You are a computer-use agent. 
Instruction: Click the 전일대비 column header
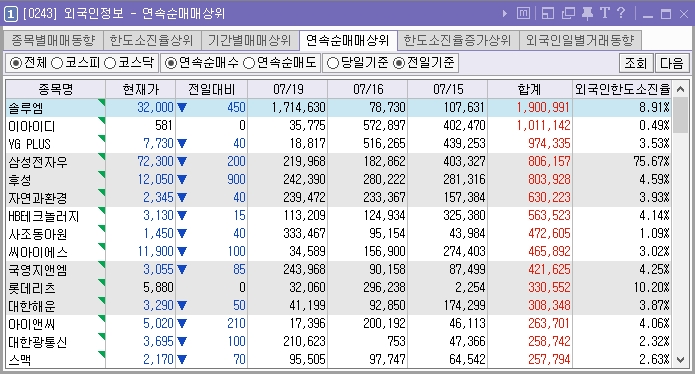211,90
